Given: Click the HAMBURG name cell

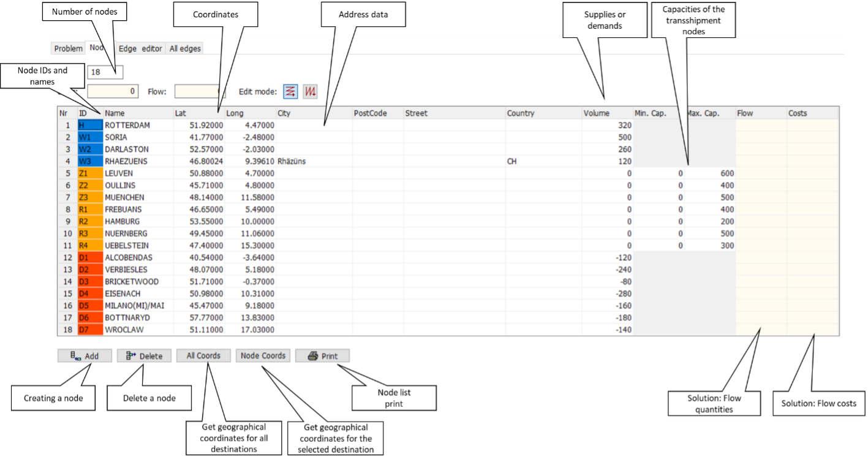Looking at the screenshot, I should 138,221.
